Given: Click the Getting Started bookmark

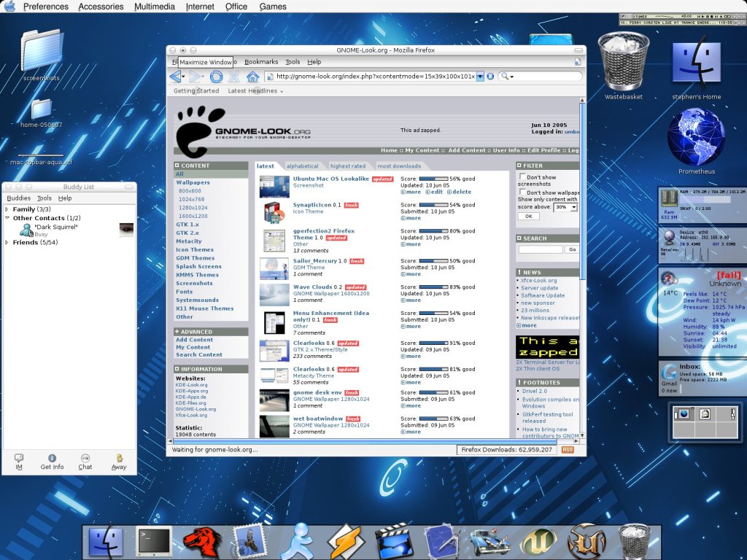Looking at the screenshot, I should (x=196, y=91).
